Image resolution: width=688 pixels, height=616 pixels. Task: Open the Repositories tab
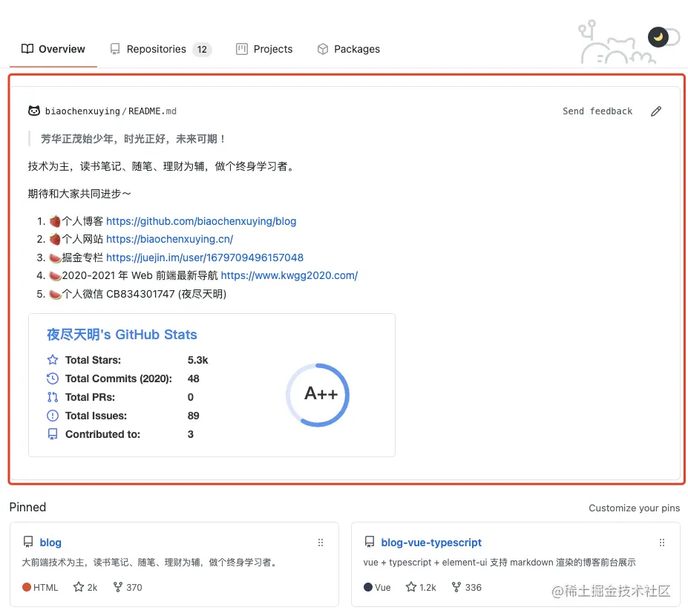tap(160, 49)
